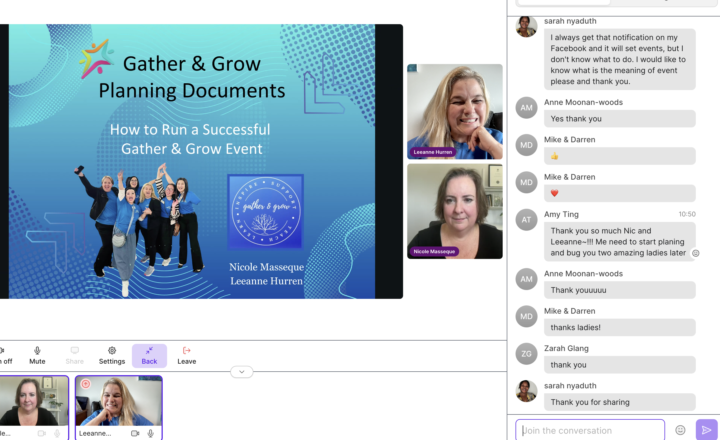Screen dimensions: 720x440
Task: Click the MD avatar beside the thumbs-up emoji
Action: coord(526,145)
